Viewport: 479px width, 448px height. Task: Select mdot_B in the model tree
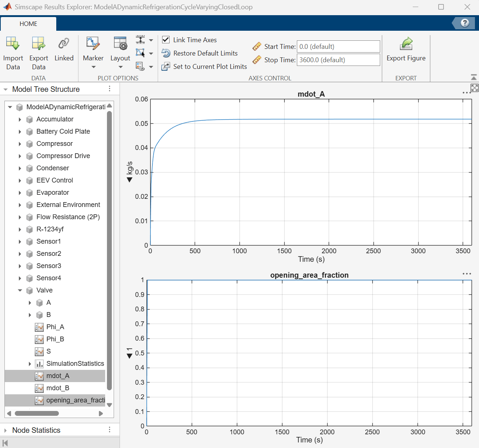58,388
